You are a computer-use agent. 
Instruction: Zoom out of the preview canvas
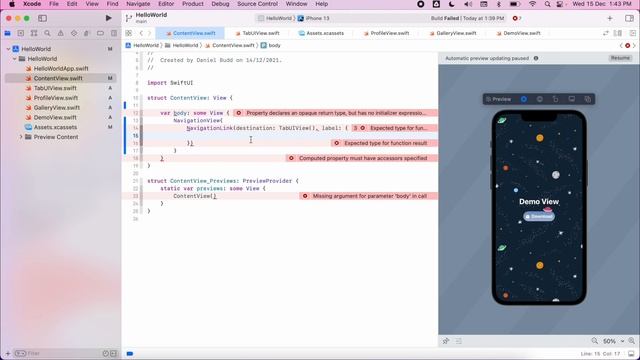595,341
